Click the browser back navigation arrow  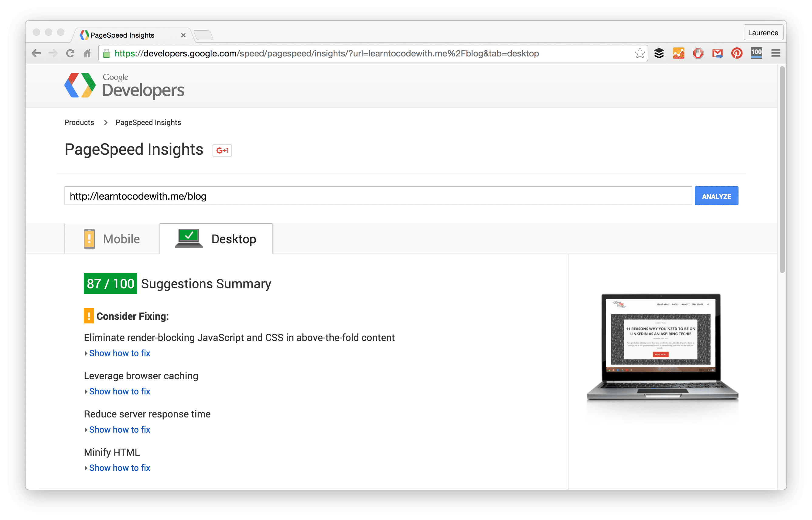37,53
